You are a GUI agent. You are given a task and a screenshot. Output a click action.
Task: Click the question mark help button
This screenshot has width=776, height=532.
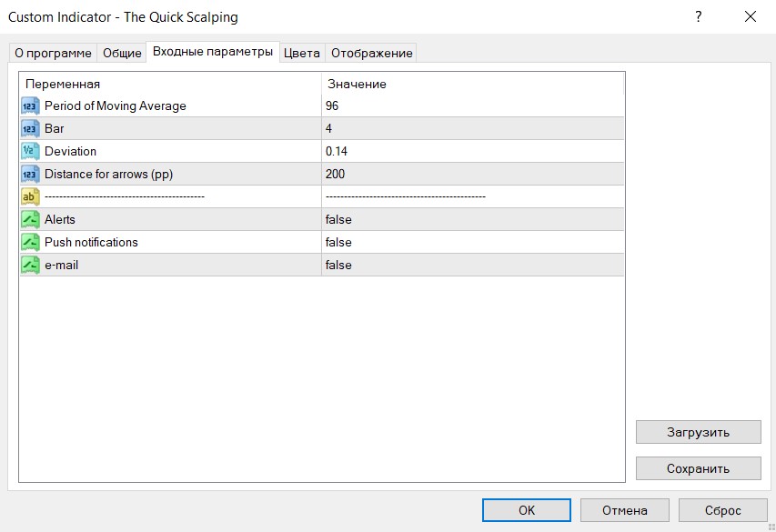(x=699, y=16)
